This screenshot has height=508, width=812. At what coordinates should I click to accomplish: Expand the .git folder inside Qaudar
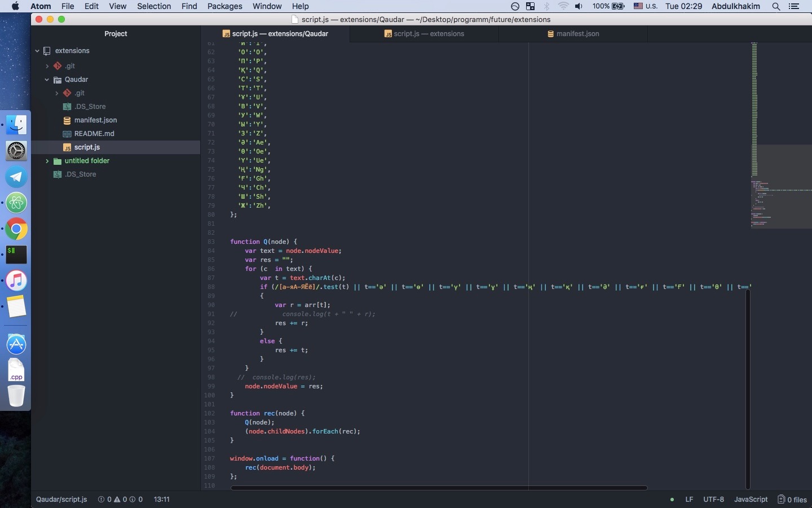point(57,93)
